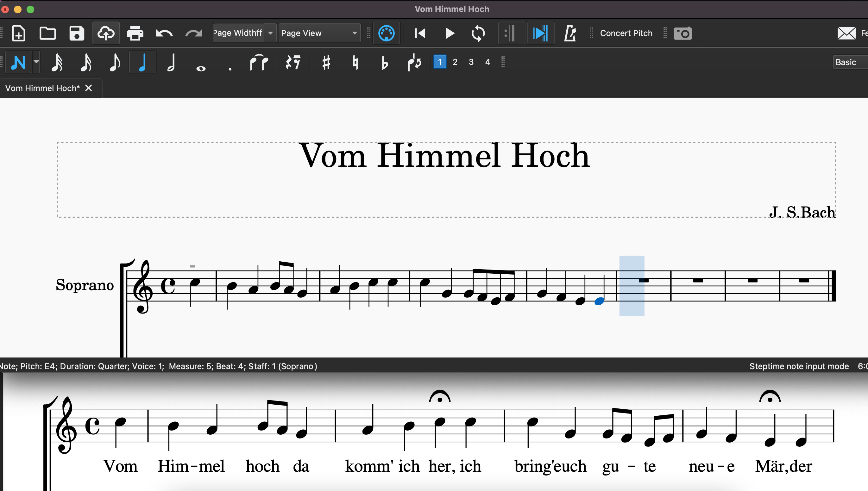The width and height of the screenshot is (868, 491).
Task: Click the rewind to start button
Action: [420, 33]
